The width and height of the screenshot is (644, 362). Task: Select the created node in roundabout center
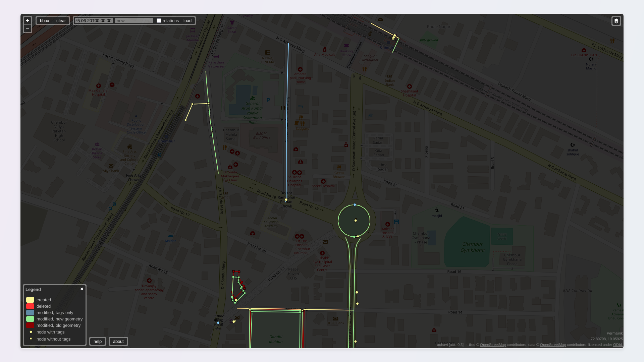coord(356,221)
